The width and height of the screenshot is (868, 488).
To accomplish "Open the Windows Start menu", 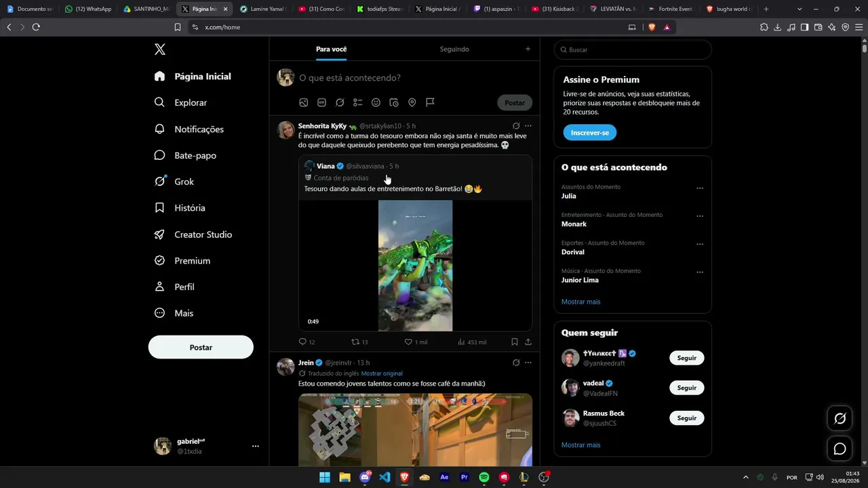I will click(325, 477).
